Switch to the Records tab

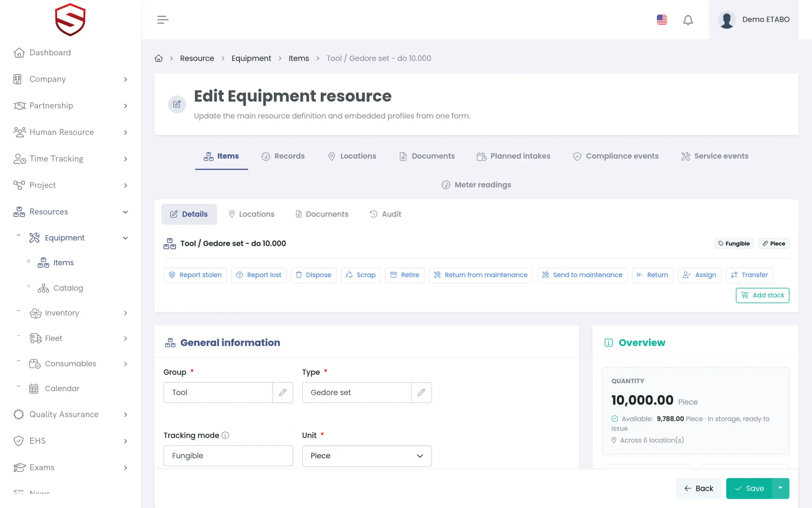[283, 156]
